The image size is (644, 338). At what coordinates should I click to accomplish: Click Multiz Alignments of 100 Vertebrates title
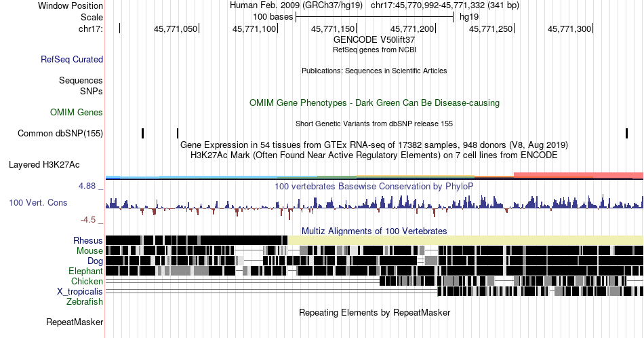(374, 231)
